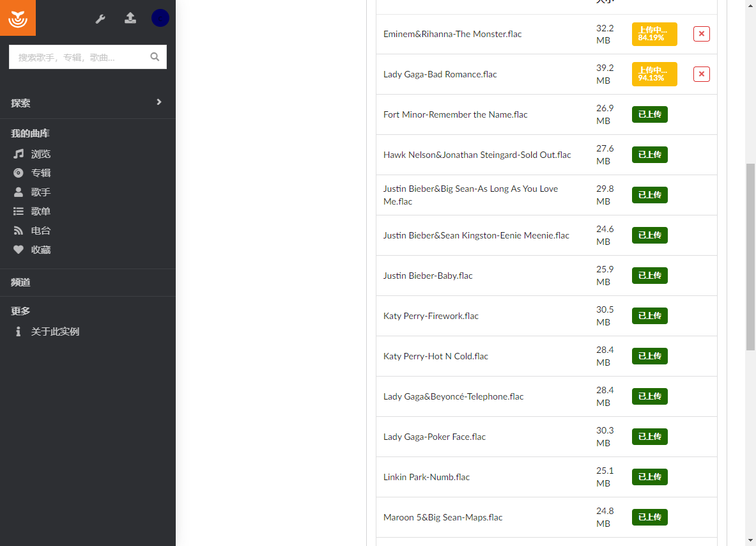Image resolution: width=756 pixels, height=546 pixels.
Task: Open settings via the wrench icon
Action: 100,19
